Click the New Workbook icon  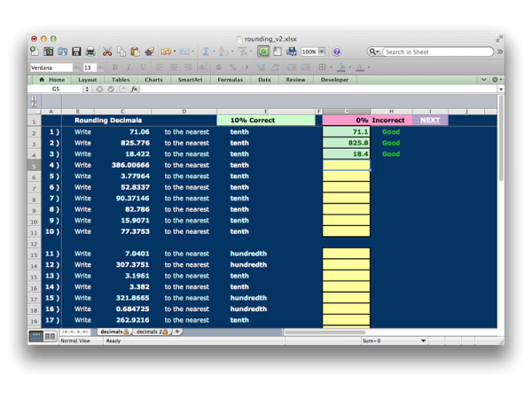(35, 51)
